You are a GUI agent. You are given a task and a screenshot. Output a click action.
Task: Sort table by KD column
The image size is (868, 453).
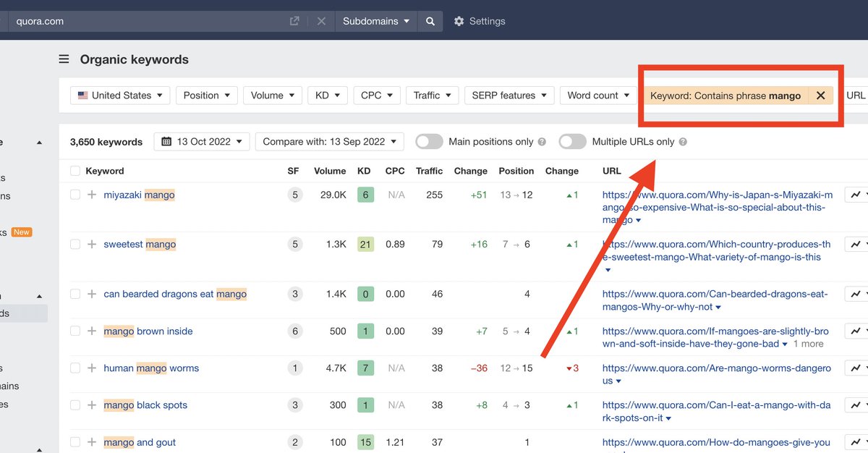coord(363,171)
